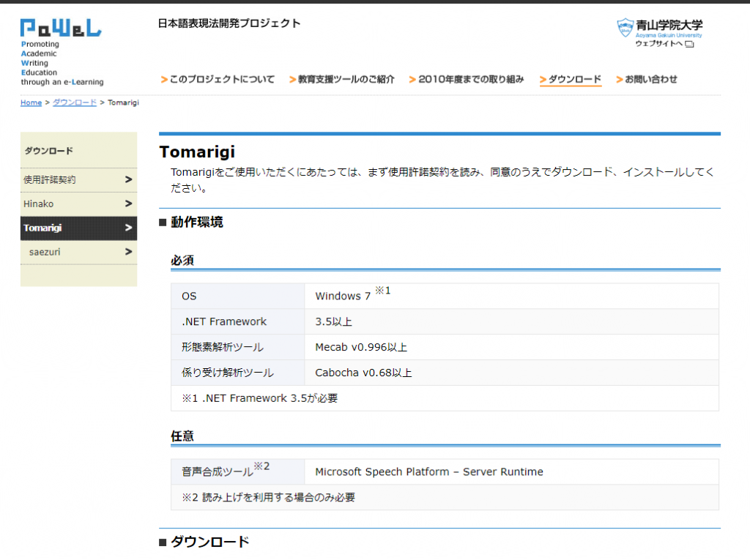Click the OS table cell
The width and height of the screenshot is (750, 560).
click(x=238, y=296)
